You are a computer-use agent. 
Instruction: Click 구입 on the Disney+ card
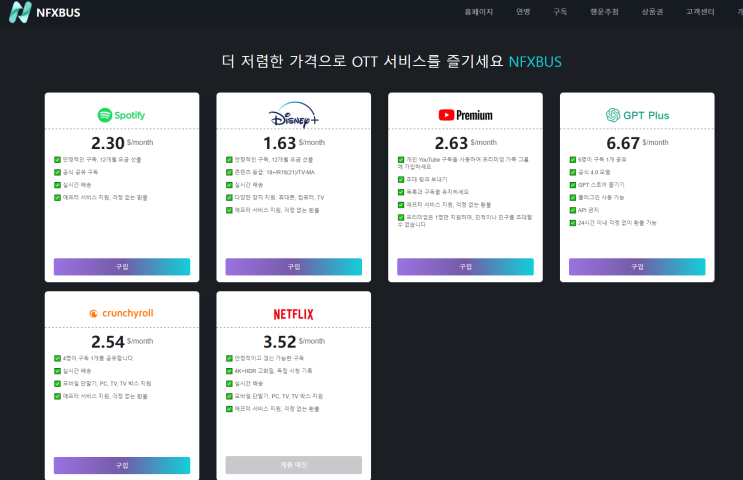click(294, 267)
